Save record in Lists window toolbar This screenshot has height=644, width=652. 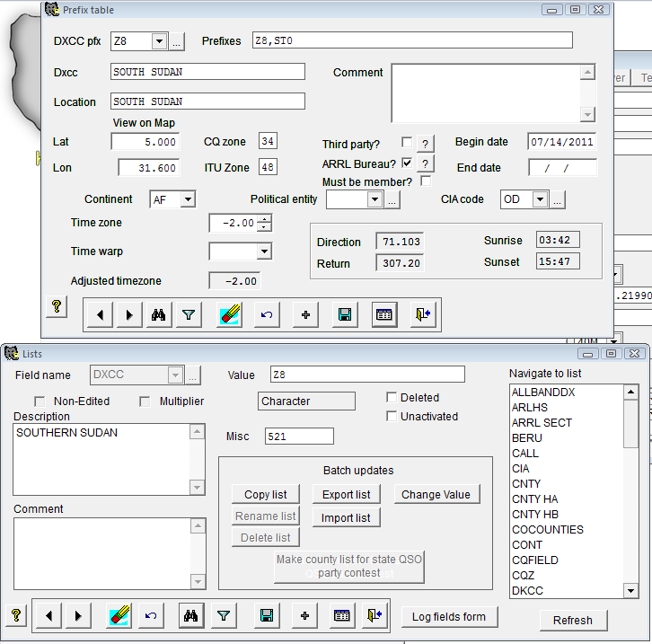[x=267, y=616]
